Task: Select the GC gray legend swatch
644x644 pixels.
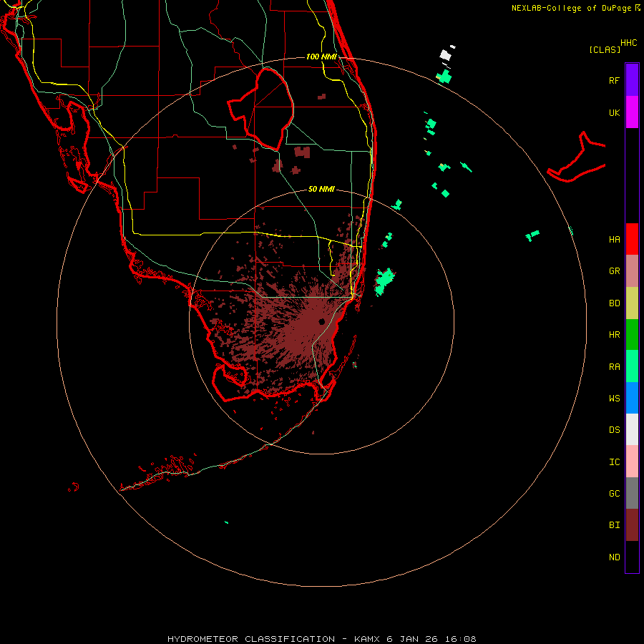Action: (x=632, y=493)
